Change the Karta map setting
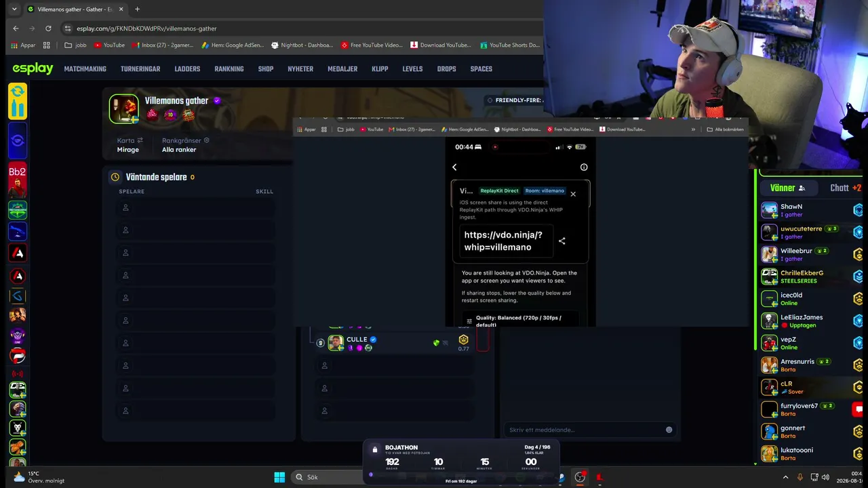 click(x=130, y=145)
